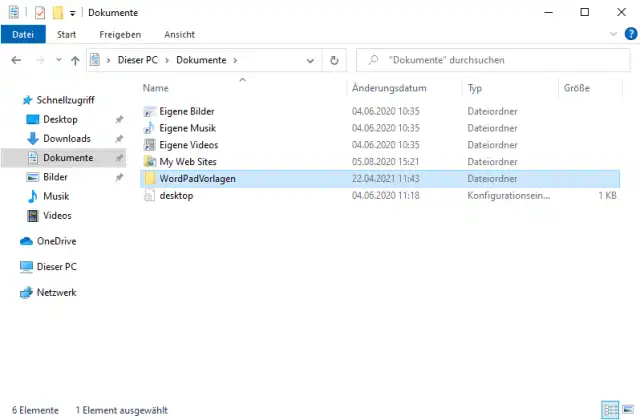Screen dimensions: 640x420
Task: Click the address bar document icon
Action: (x=95, y=60)
